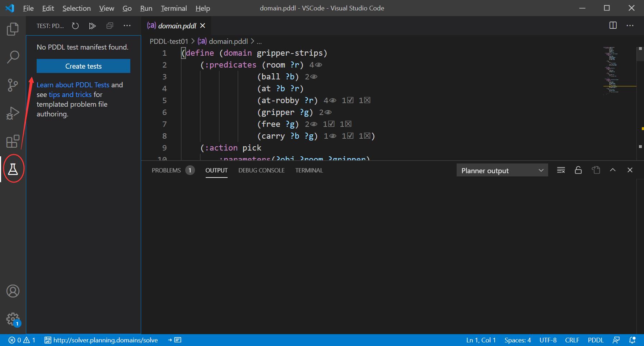Open the Help menu
Image resolution: width=644 pixels, height=346 pixels.
pyautogui.click(x=203, y=8)
